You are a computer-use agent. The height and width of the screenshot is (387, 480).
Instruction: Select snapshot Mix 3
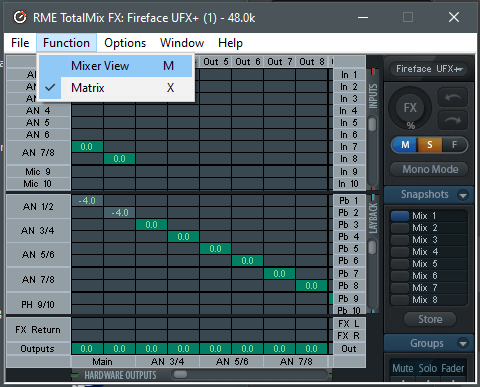click(429, 240)
